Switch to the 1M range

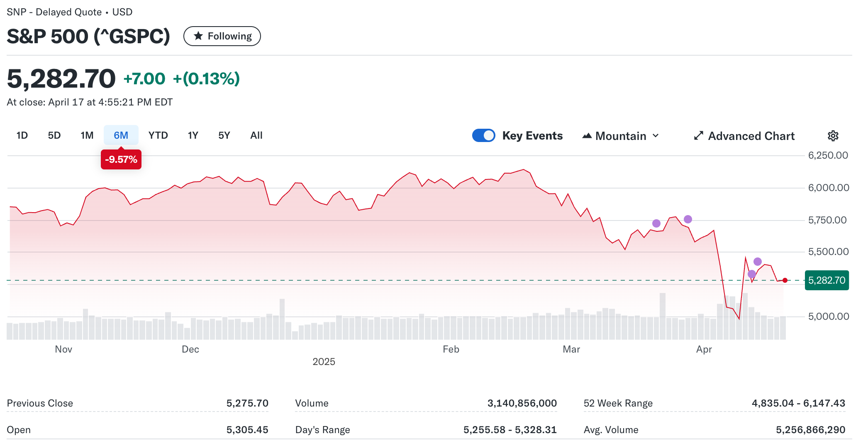point(87,135)
